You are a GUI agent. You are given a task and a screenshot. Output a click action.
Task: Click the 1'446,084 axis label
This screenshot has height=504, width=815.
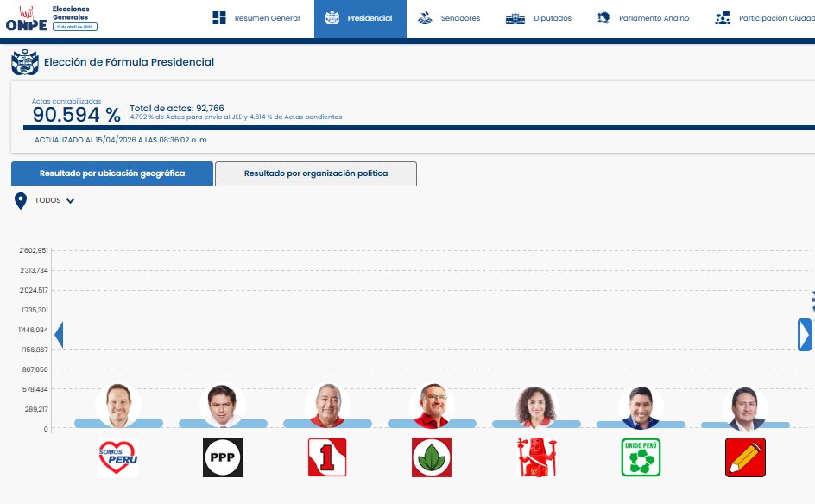click(34, 330)
